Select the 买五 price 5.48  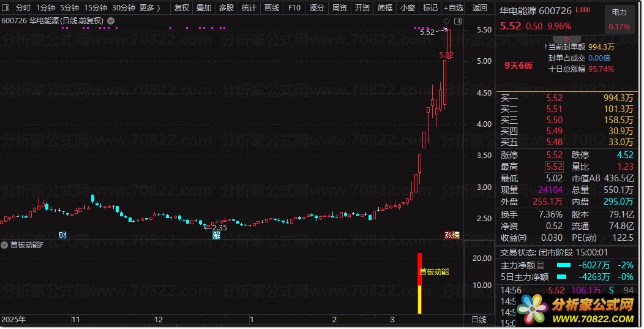pyautogui.click(x=554, y=142)
